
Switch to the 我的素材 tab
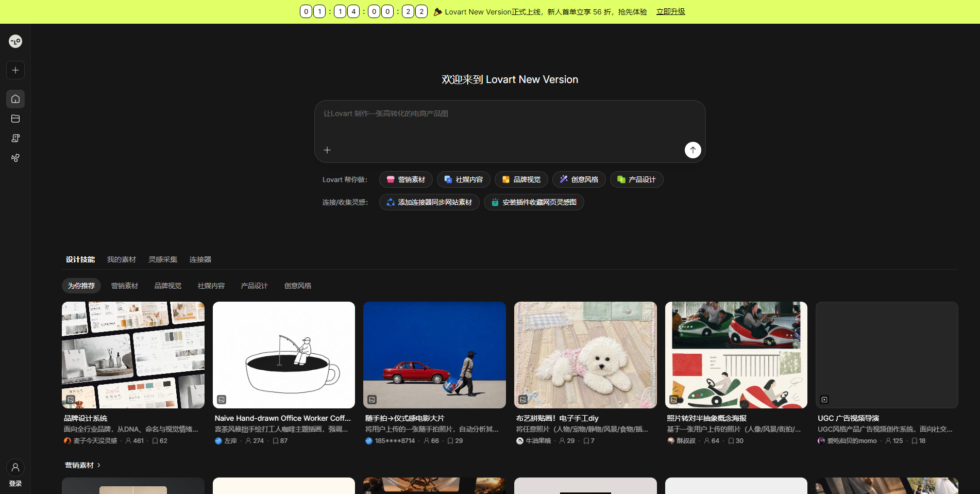(x=122, y=259)
